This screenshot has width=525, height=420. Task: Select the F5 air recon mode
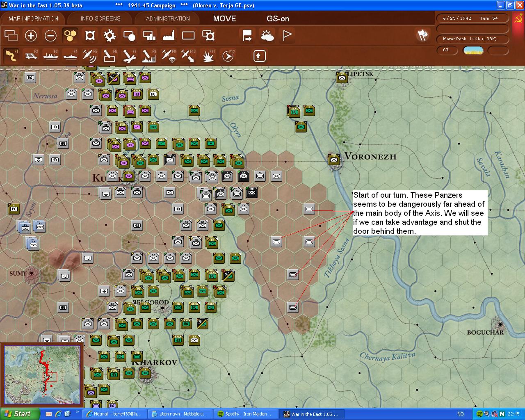(x=90, y=56)
